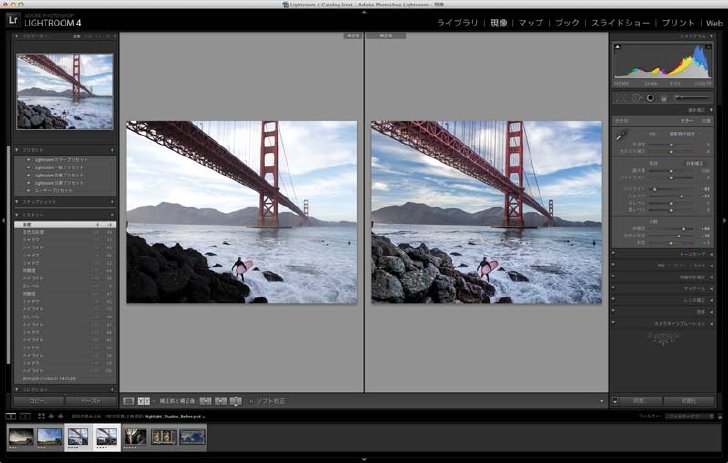Copy Before settings to After icon
728x463 pixels.
pos(205,401)
